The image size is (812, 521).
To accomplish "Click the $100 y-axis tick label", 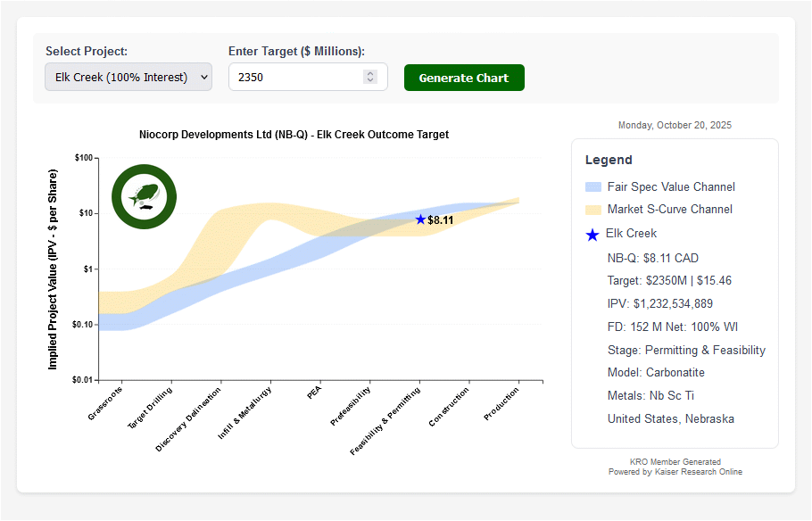I will point(84,157).
